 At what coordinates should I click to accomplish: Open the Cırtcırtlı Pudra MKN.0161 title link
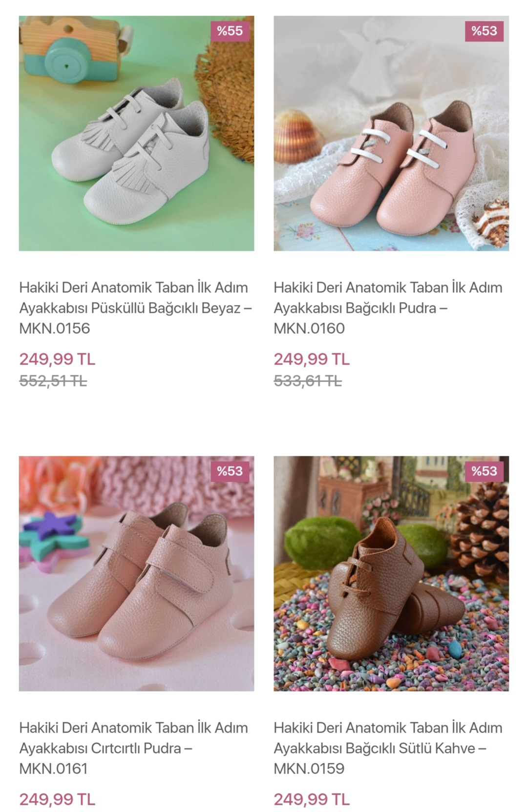pos(133,748)
